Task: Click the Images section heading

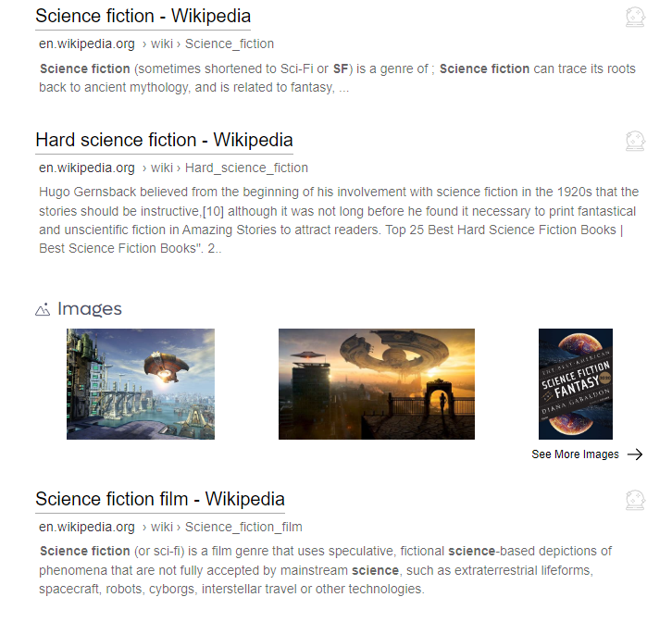Action: click(89, 309)
